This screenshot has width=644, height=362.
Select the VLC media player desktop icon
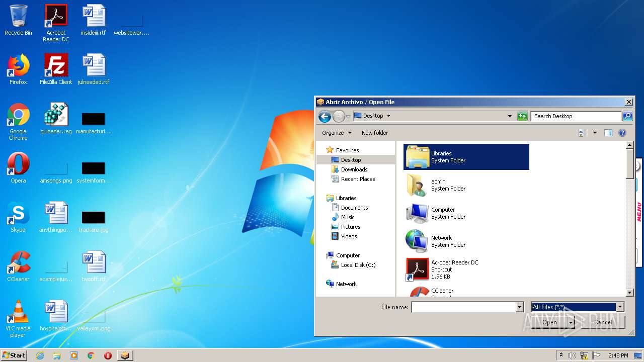coord(18,319)
